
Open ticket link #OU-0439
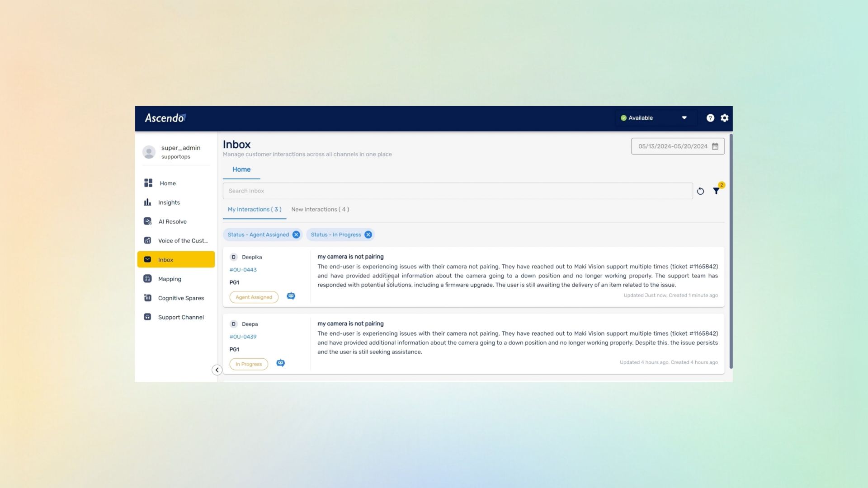click(243, 337)
